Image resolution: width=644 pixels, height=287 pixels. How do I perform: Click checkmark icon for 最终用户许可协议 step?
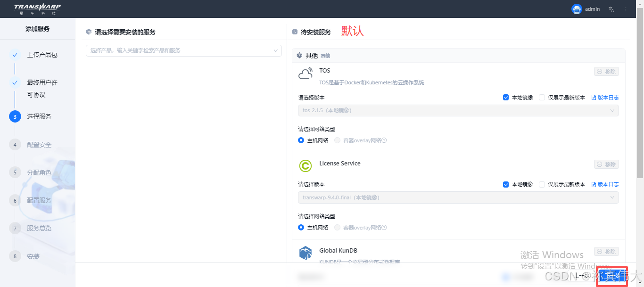[15, 82]
